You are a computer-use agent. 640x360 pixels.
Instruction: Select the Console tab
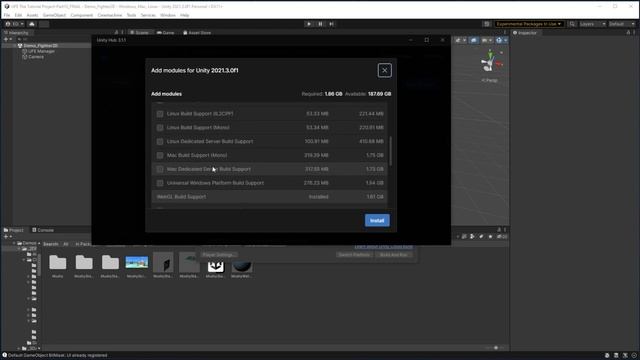(x=43, y=230)
